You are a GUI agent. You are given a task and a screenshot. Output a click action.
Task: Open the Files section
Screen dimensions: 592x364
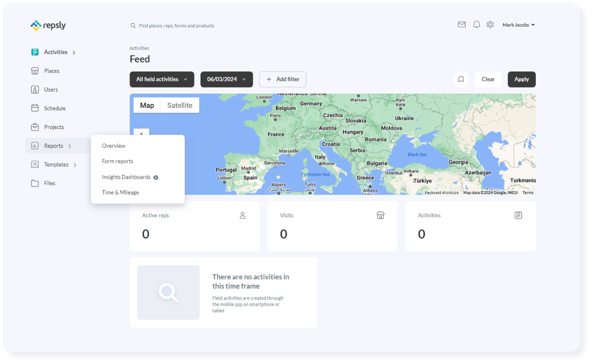point(50,183)
